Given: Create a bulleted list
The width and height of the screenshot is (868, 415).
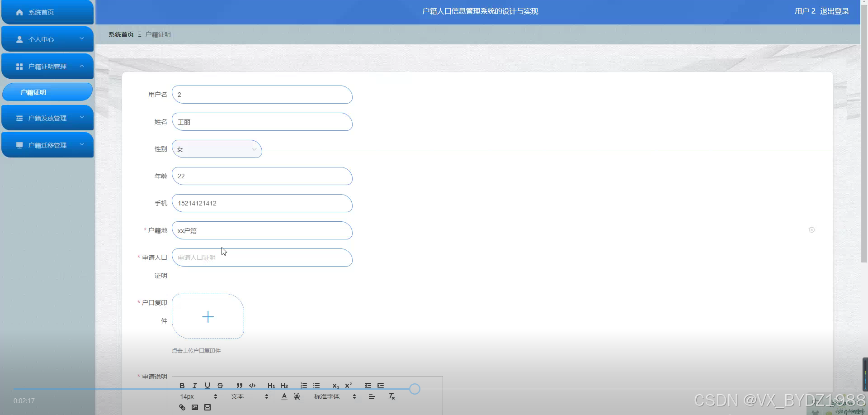Looking at the screenshot, I should click(316, 386).
